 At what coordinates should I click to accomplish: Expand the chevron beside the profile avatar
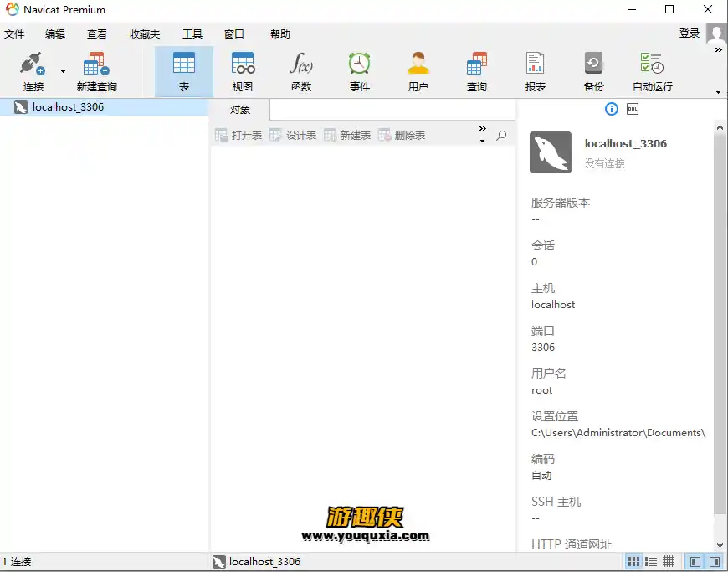[718, 49]
